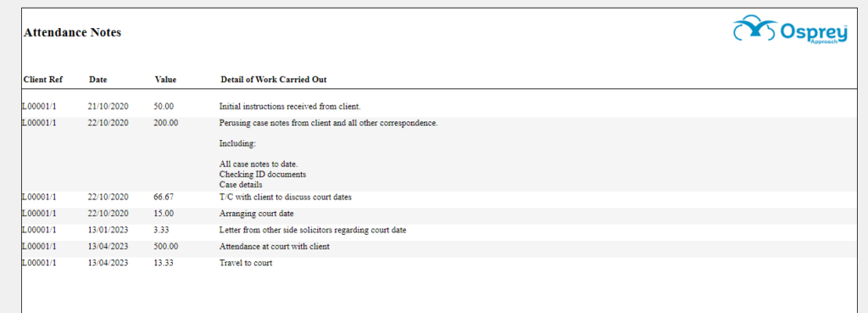The height and width of the screenshot is (313, 868).
Task: Select 'Initial instructions received from client' text
Action: [x=290, y=106]
